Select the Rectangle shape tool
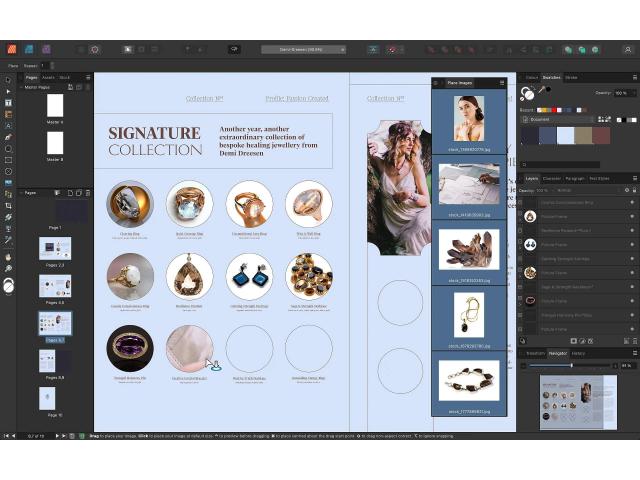The width and height of the screenshot is (640, 480). pyautogui.click(x=8, y=159)
